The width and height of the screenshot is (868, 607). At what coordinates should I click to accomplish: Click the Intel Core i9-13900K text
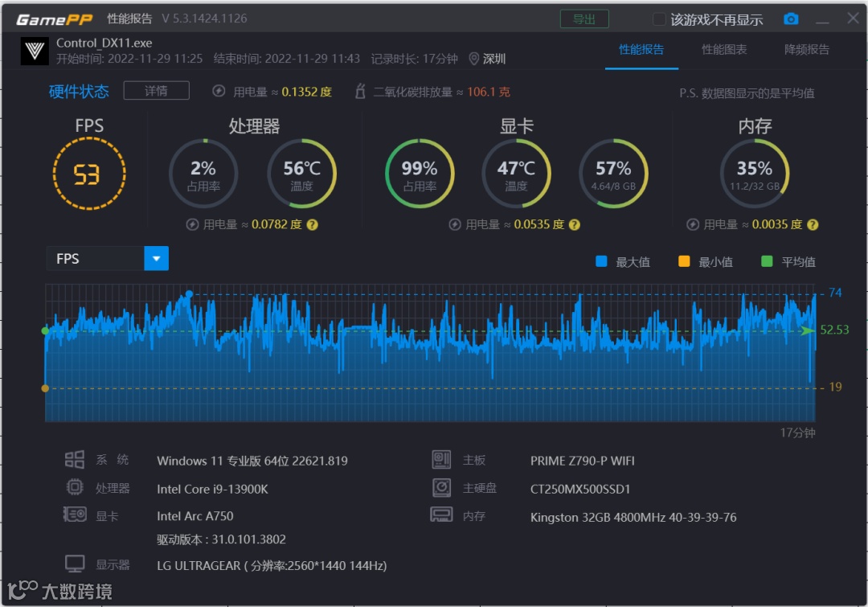tap(212, 489)
